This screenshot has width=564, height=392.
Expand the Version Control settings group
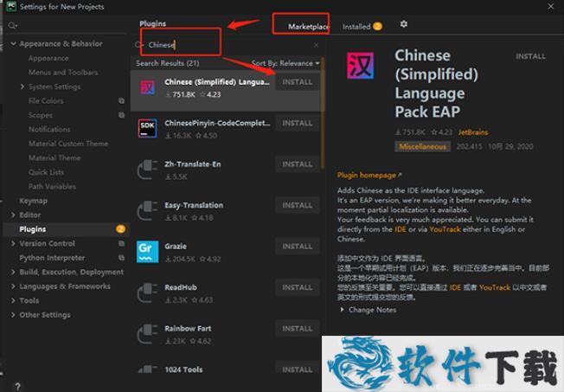tap(11, 243)
